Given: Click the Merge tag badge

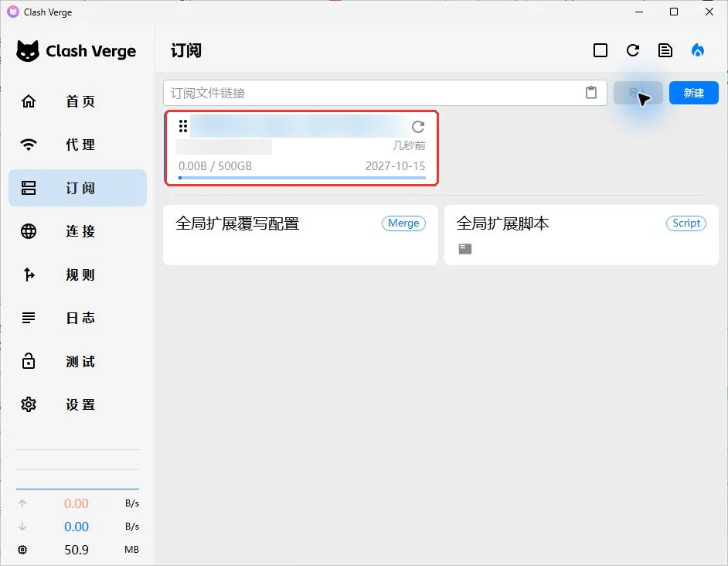Looking at the screenshot, I should coord(403,223).
